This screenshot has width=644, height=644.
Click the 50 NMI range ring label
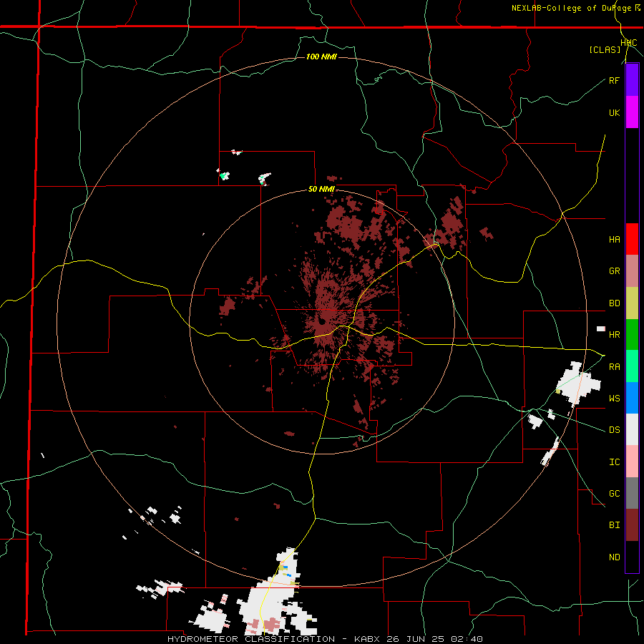pos(321,190)
